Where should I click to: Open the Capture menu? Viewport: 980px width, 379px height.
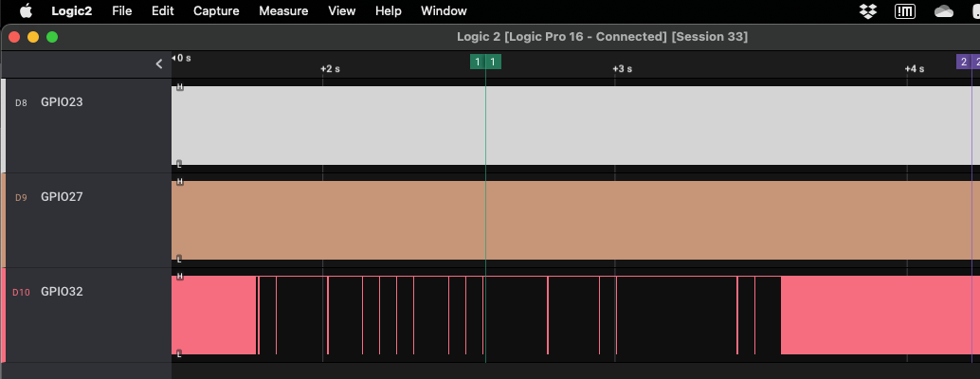216,11
